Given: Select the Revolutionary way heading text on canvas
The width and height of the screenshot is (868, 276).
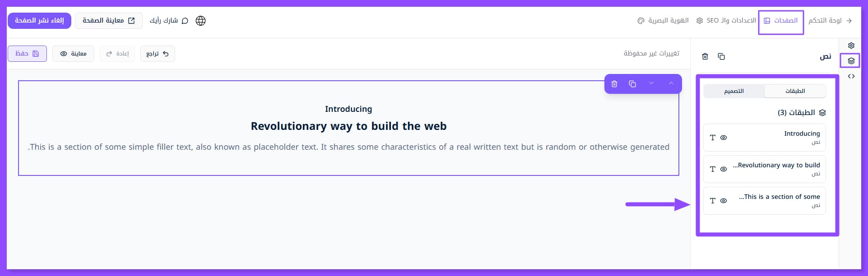Looking at the screenshot, I should (x=348, y=126).
